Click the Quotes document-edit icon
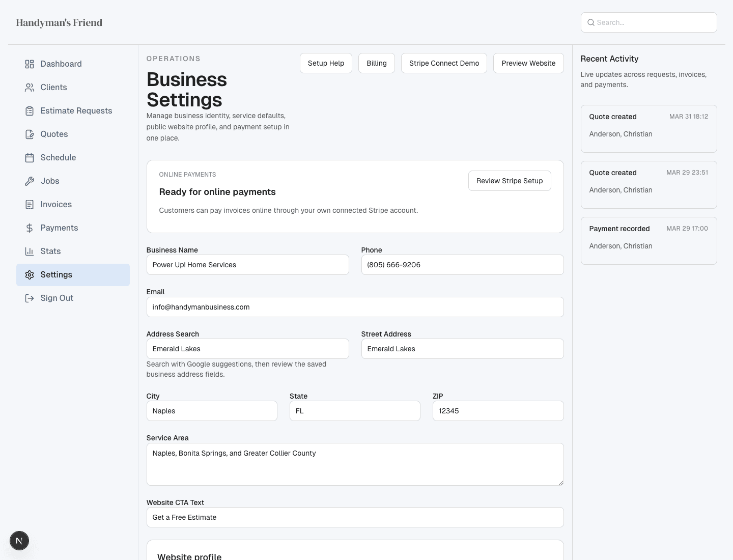Image resolution: width=733 pixels, height=560 pixels. point(30,134)
